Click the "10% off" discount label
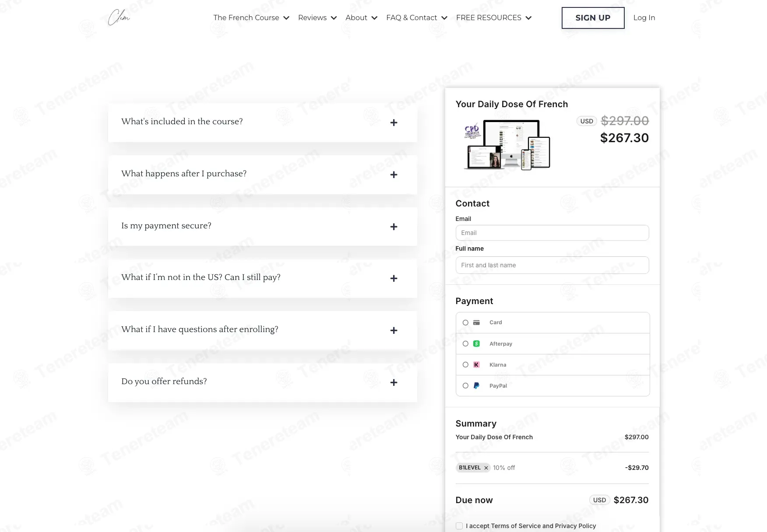The height and width of the screenshot is (532, 767). pos(504,468)
